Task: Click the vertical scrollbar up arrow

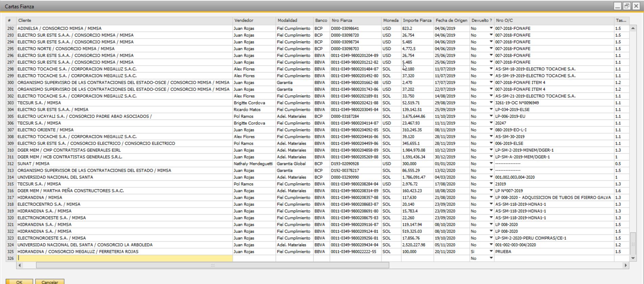Action: pyautogui.click(x=633, y=28)
